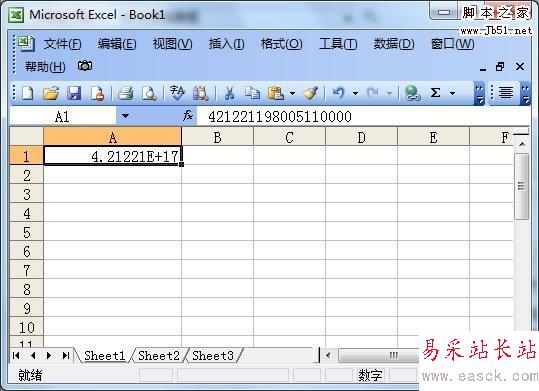Image resolution: width=539 pixels, height=391 pixels.
Task: Open the 工具(T) menu
Action: [x=338, y=44]
